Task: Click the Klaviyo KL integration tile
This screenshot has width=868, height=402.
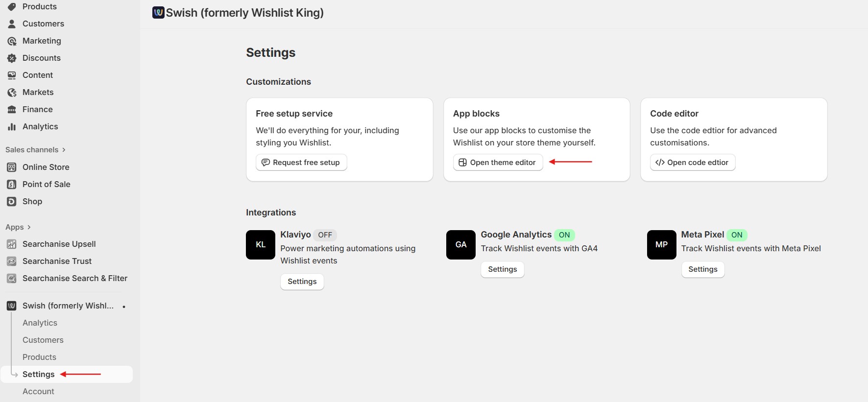Action: coord(261,245)
